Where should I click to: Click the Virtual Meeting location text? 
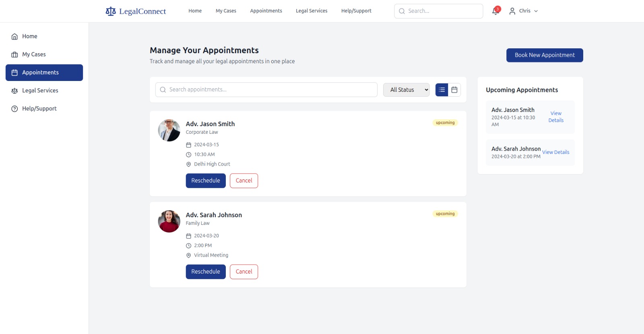211,255
